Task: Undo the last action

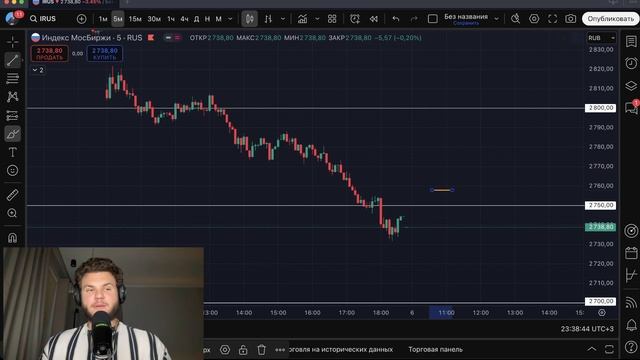Action: pos(396,19)
